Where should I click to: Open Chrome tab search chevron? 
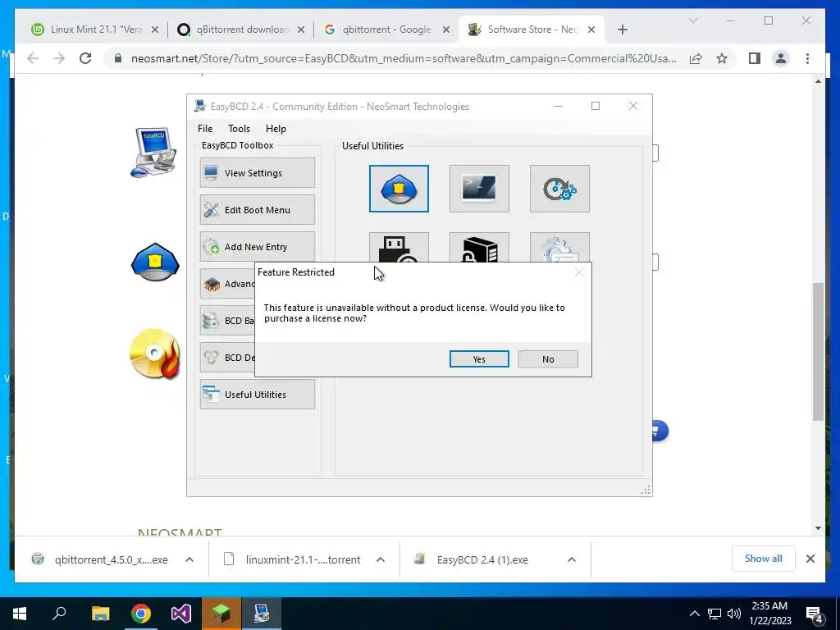point(692,21)
